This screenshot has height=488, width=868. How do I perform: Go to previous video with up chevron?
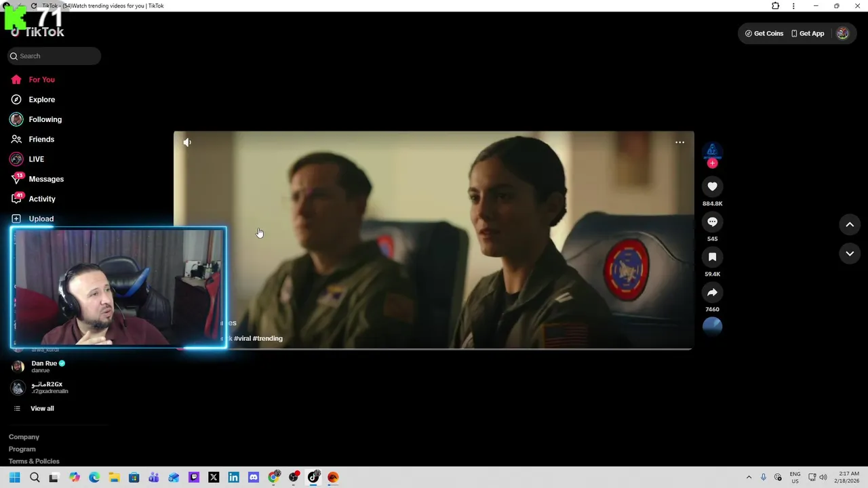pos(850,224)
